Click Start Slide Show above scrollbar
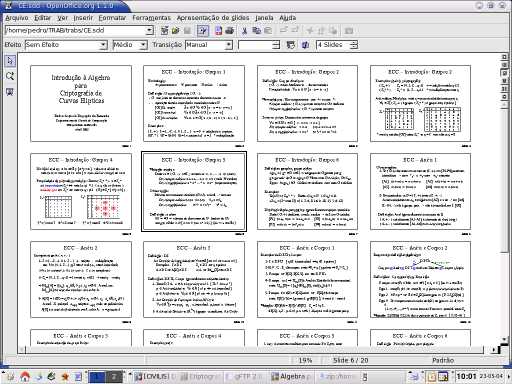 pyautogui.click(x=504, y=97)
